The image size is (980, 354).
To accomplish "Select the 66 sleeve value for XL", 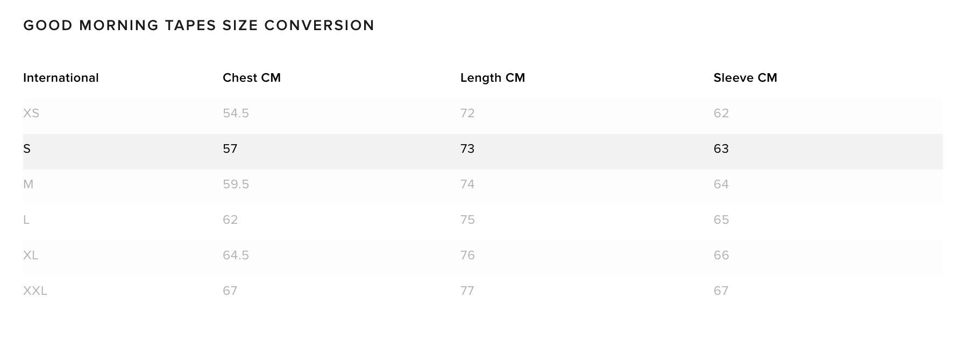I will tap(721, 256).
